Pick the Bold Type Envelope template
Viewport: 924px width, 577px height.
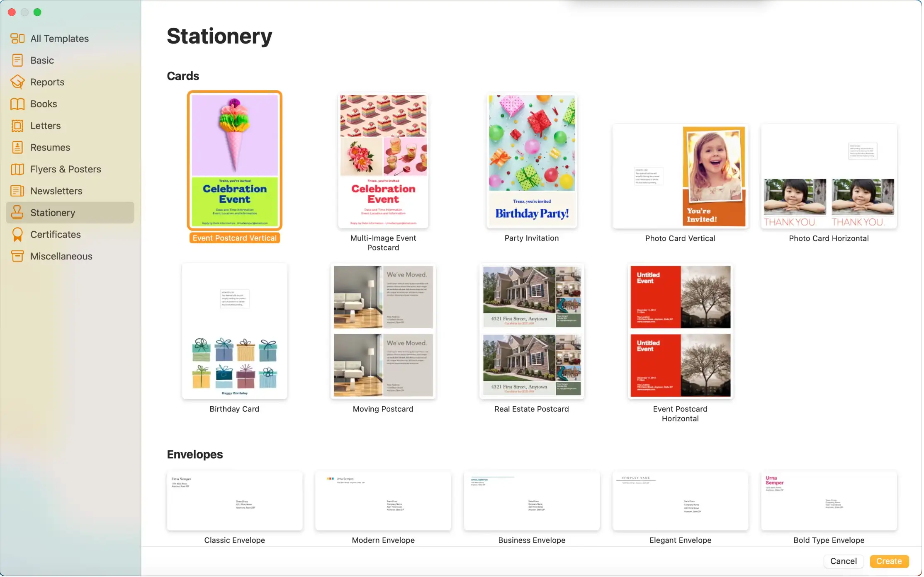click(x=830, y=502)
